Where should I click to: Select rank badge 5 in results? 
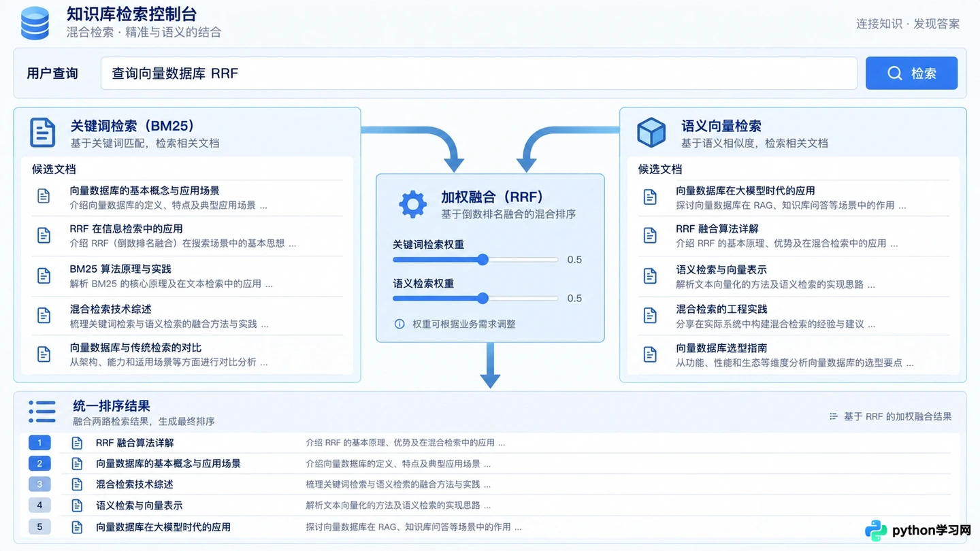(39, 527)
